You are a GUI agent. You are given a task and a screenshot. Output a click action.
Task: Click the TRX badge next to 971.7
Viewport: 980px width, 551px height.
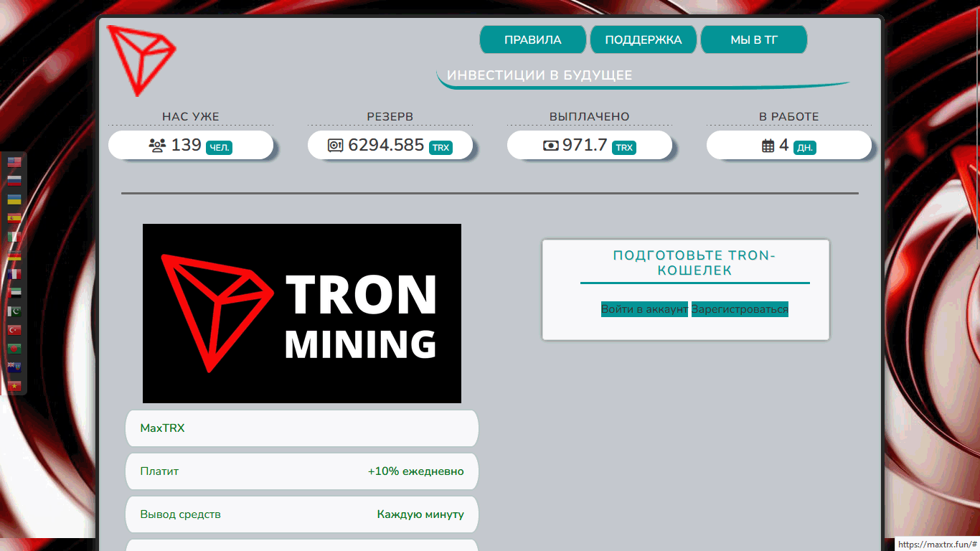[624, 148]
